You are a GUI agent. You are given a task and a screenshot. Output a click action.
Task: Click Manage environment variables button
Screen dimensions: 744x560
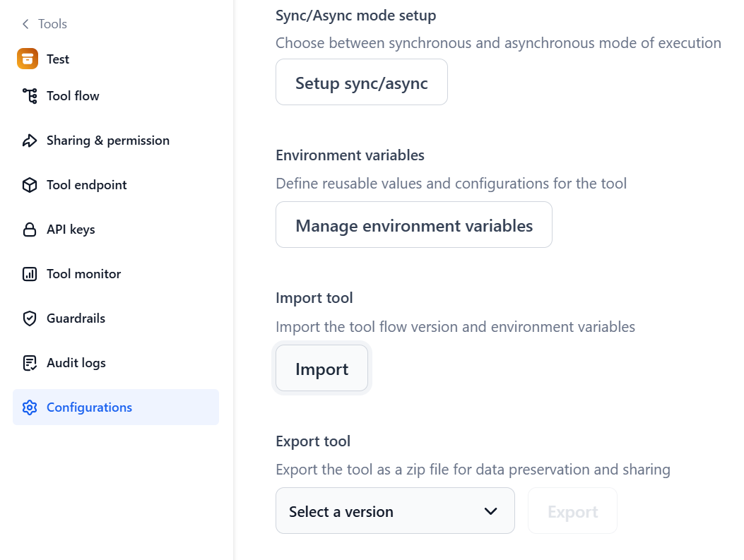pos(413,225)
